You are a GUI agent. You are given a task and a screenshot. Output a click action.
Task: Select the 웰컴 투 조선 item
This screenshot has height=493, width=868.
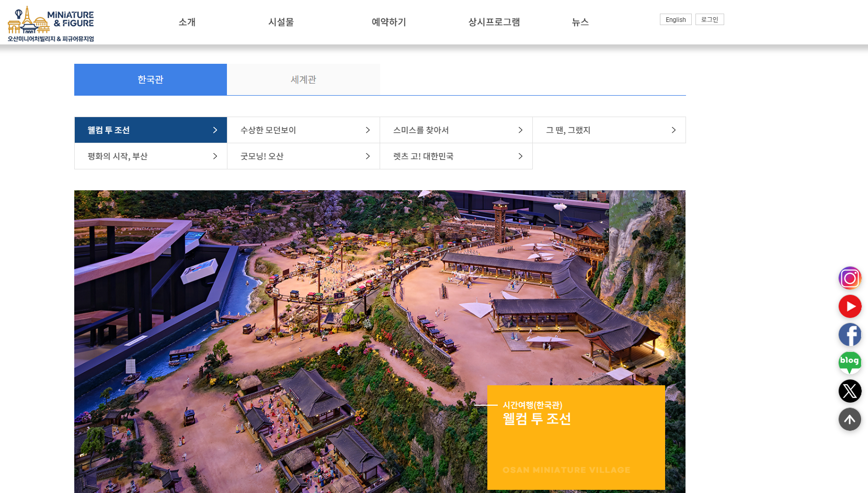[x=151, y=130]
